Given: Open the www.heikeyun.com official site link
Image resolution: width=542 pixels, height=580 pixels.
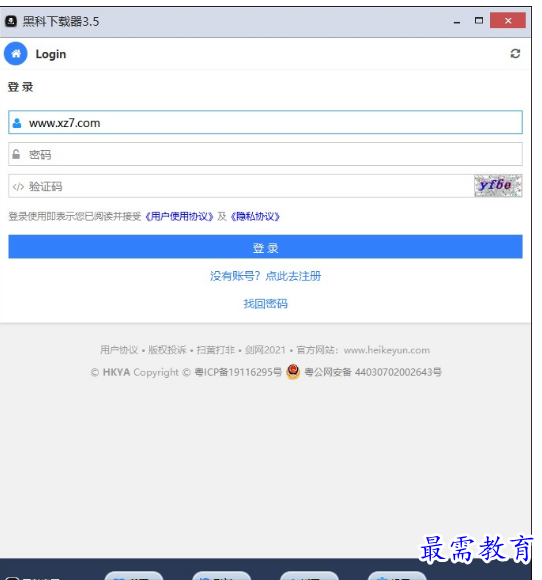Looking at the screenshot, I should (387, 350).
